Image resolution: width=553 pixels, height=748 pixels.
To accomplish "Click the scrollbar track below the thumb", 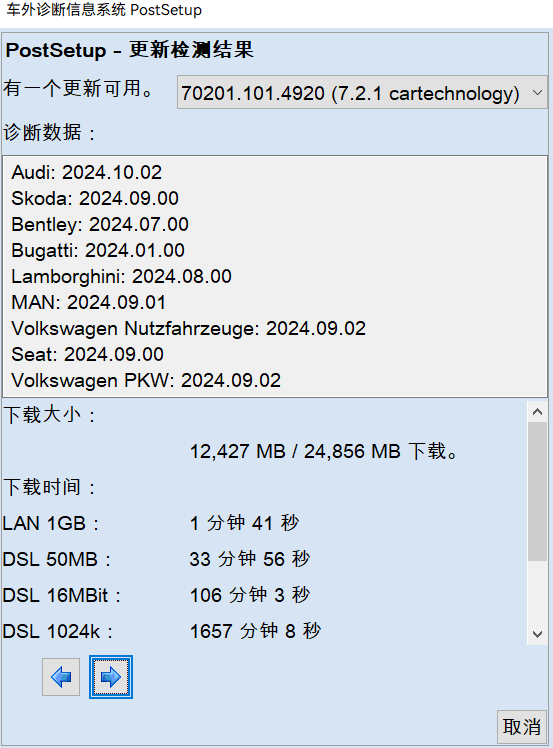I will [537, 592].
